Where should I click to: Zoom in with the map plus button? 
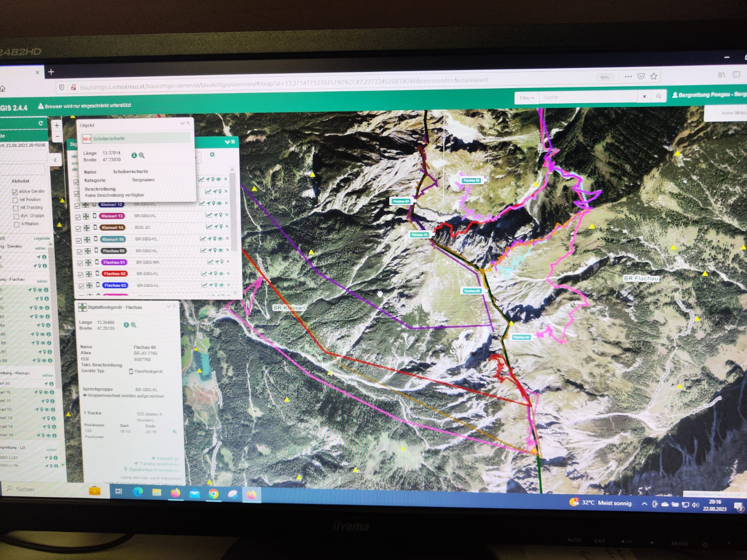point(56,125)
